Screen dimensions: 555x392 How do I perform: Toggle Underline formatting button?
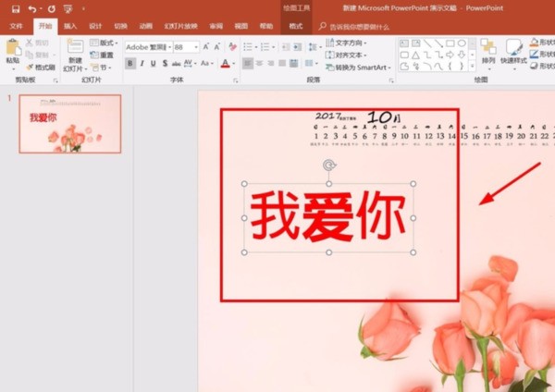pos(154,63)
